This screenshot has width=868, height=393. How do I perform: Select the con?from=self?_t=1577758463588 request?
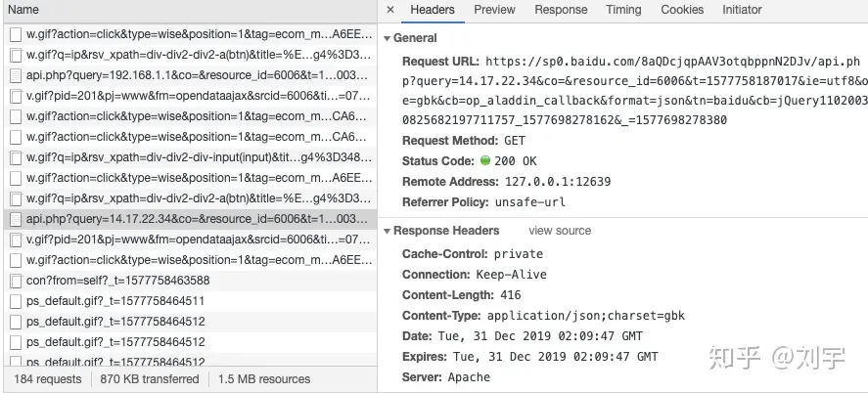190,281
